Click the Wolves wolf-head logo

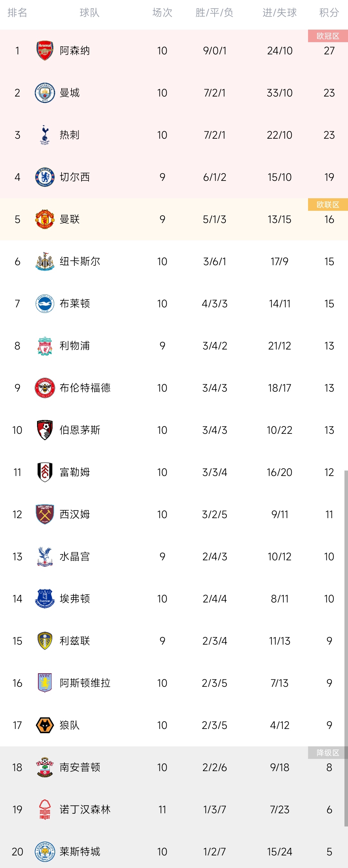45,725
